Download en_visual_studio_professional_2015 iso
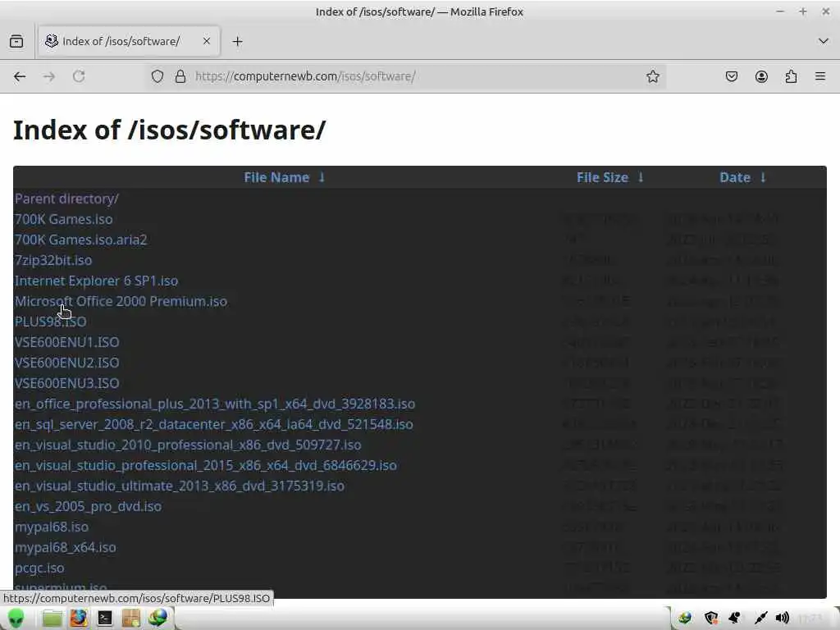The height and width of the screenshot is (630, 840). coord(206,465)
